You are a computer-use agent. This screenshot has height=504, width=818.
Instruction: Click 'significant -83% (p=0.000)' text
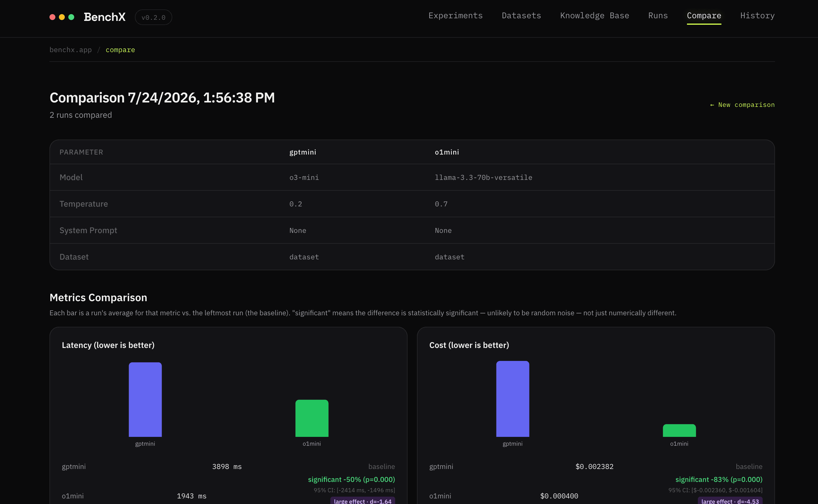(x=719, y=479)
